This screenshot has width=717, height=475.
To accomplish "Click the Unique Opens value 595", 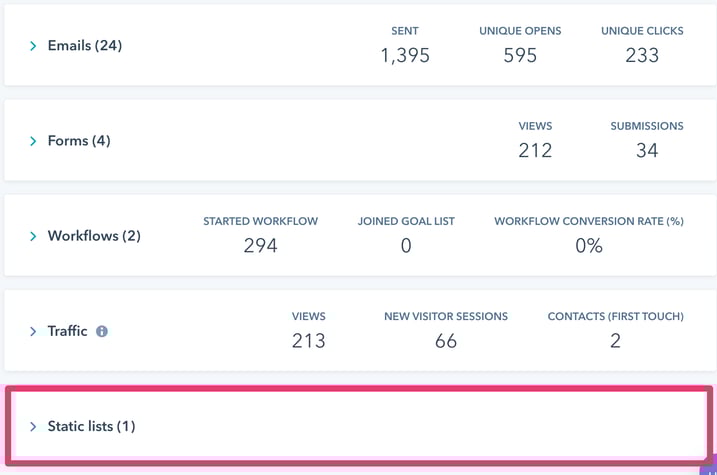I will [x=520, y=56].
